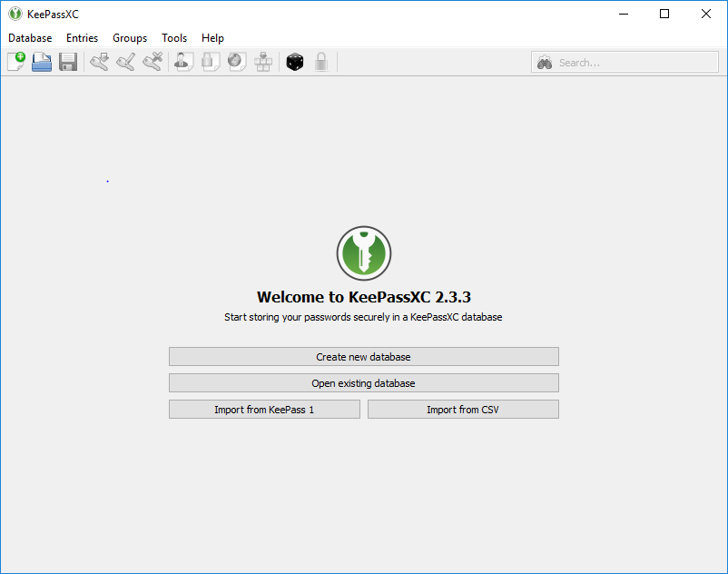Click the KeePassXC logo in title bar
Viewport: 728px width, 574px height.
(15, 14)
